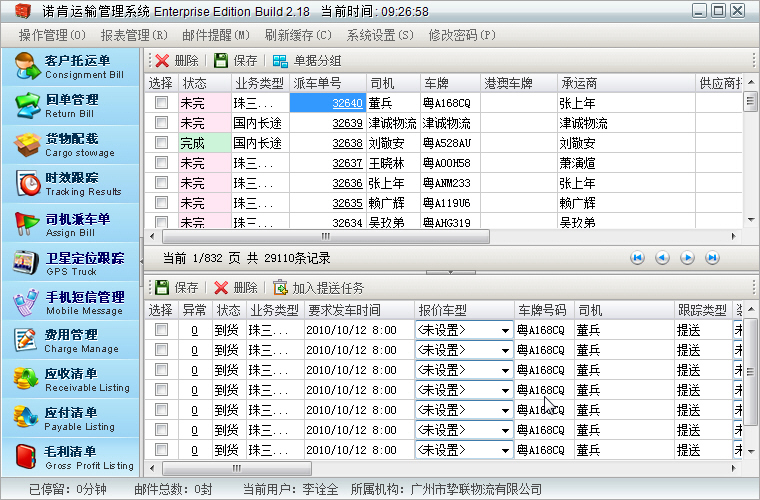Screen dimensions: 760x500
Task: Go to next page in pager
Action: point(688,258)
